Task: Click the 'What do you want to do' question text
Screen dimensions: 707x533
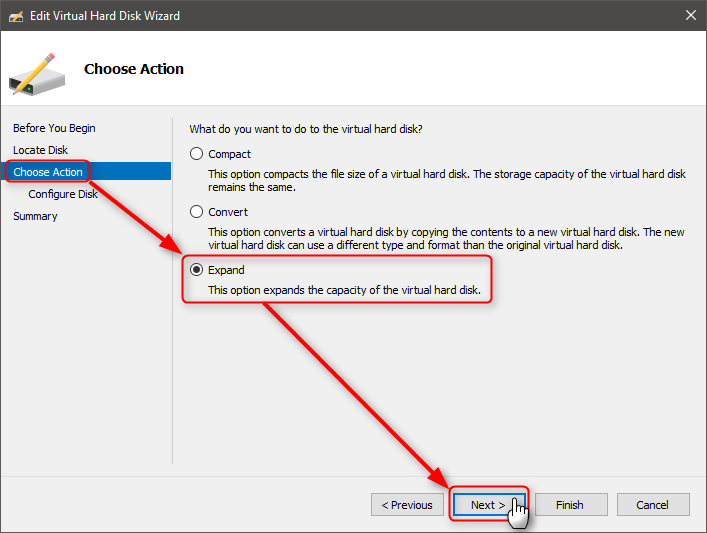Action: point(306,129)
